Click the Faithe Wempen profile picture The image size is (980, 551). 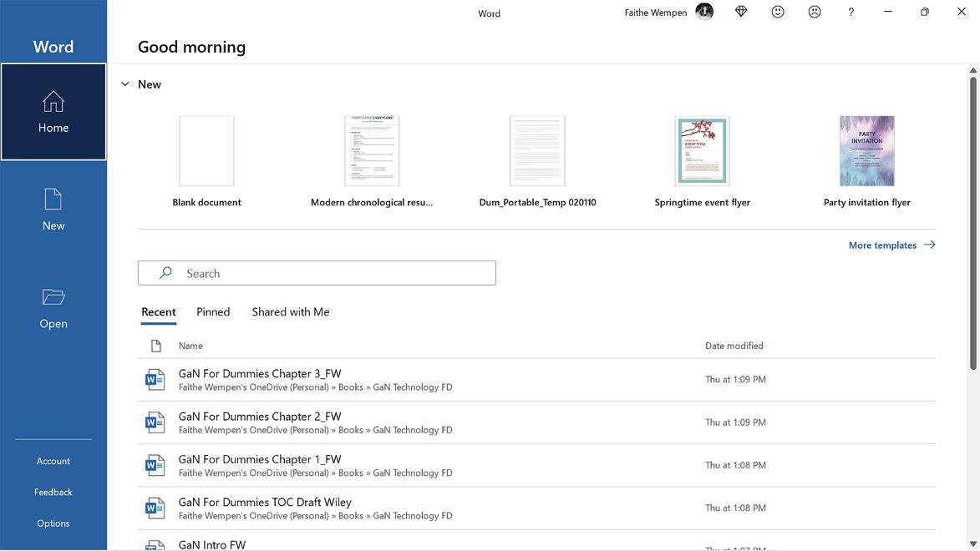coord(704,12)
